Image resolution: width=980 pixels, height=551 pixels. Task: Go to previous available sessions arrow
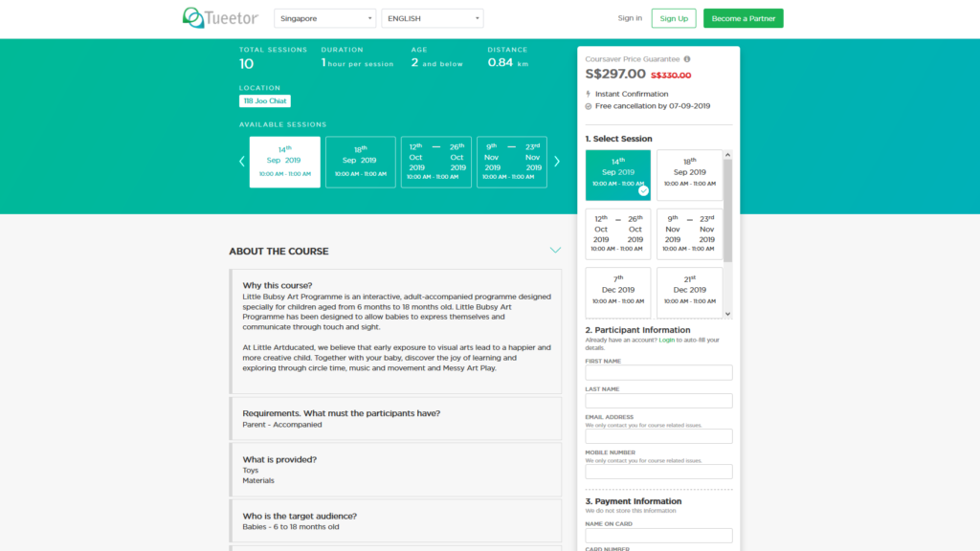(x=242, y=161)
